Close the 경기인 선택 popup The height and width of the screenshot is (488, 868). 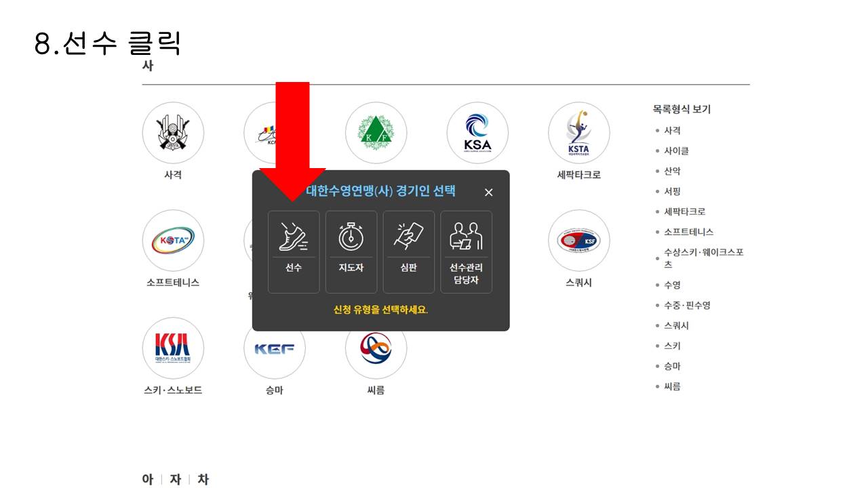pyautogui.click(x=488, y=192)
